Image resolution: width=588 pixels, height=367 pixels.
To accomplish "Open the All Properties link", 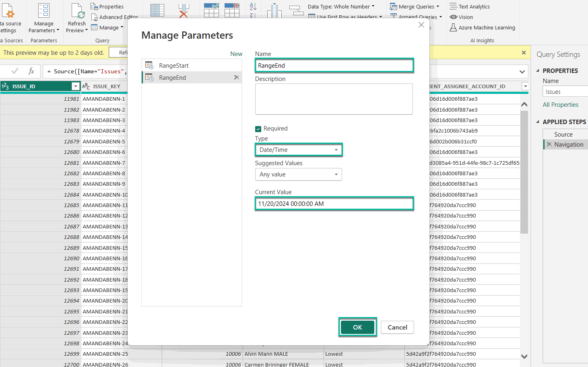I will 560,105.
